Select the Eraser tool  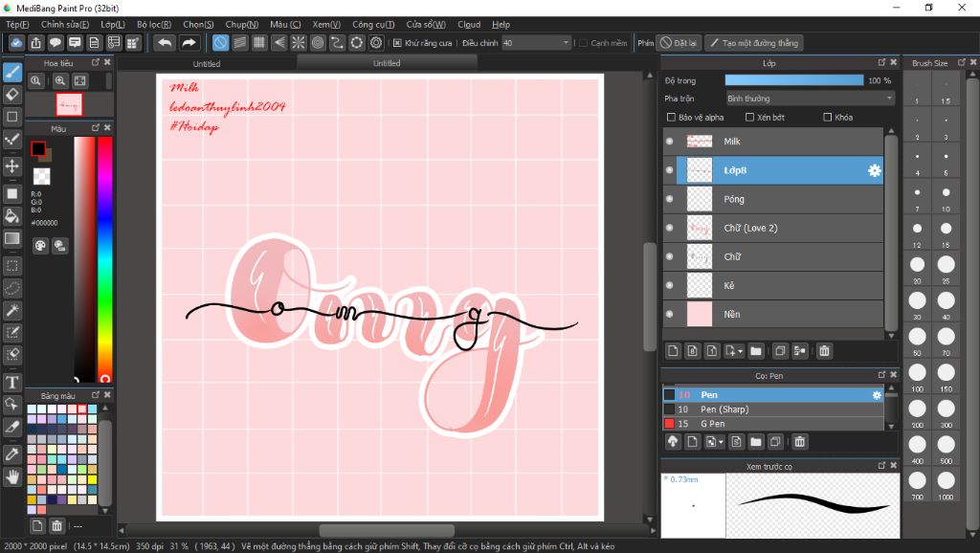(x=12, y=95)
